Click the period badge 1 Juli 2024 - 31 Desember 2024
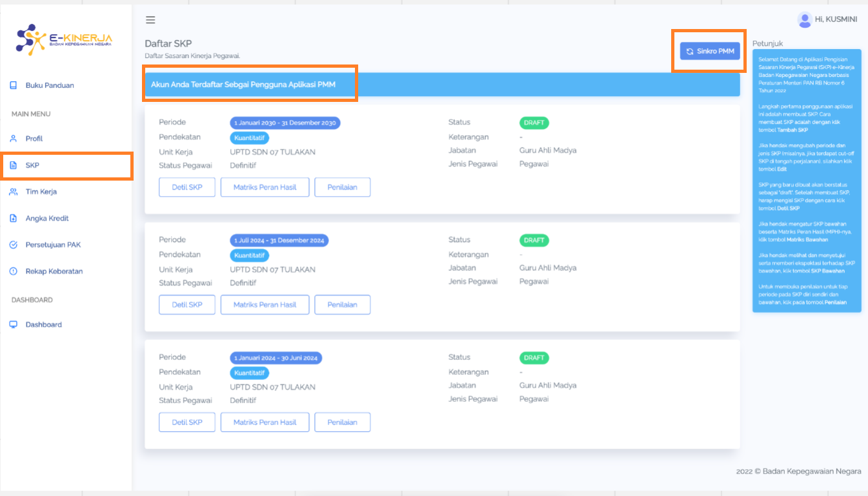 point(279,241)
